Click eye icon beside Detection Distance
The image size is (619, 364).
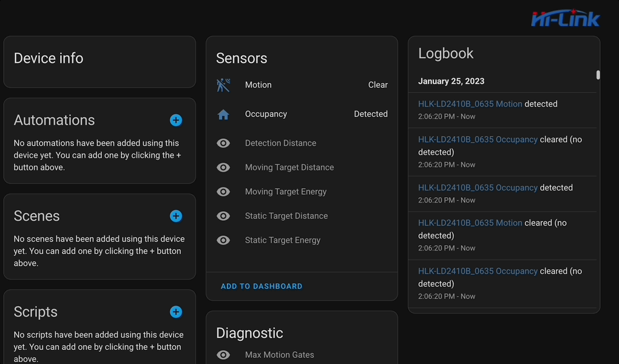coord(223,143)
